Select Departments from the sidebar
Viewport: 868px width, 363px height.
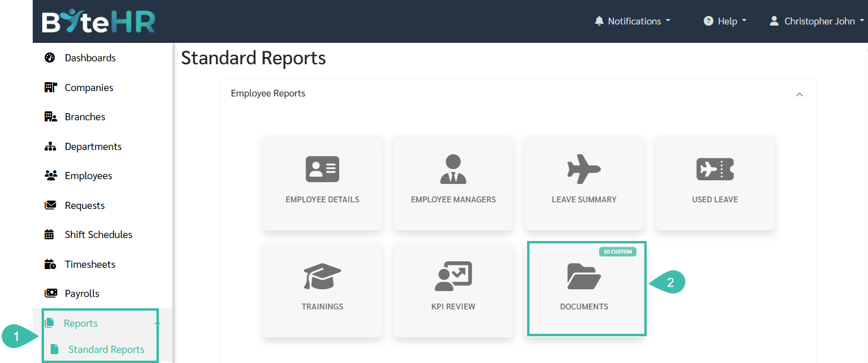pyautogui.click(x=93, y=146)
